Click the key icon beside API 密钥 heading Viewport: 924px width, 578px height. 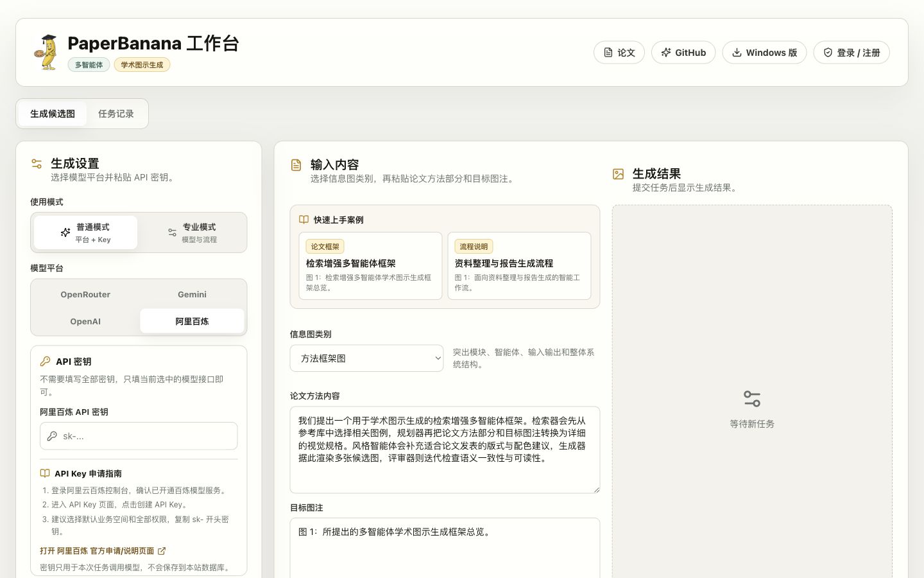tap(45, 362)
